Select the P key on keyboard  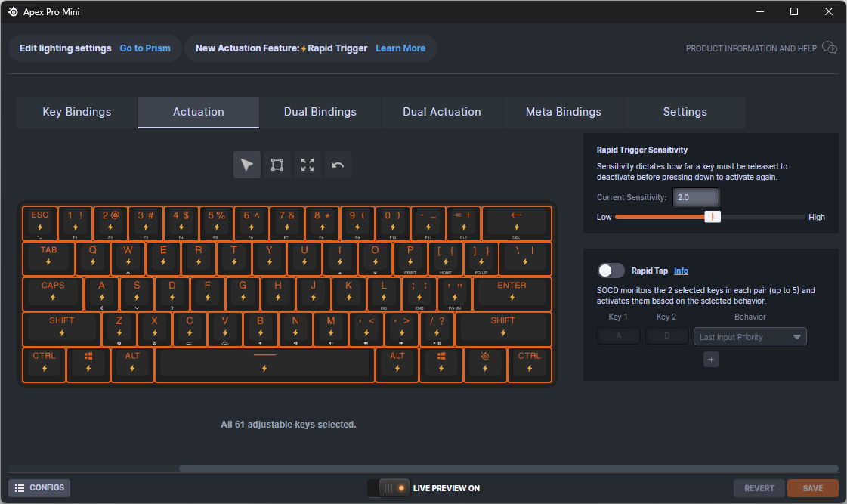pos(410,258)
